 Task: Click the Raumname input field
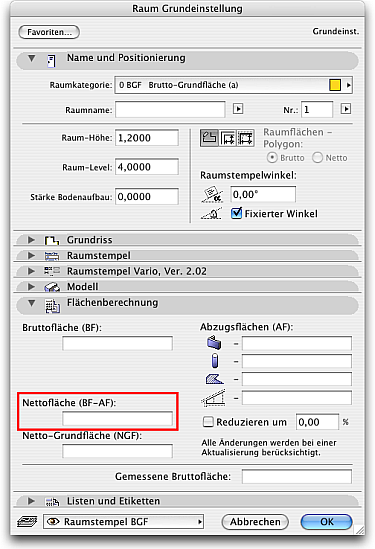tap(170, 110)
